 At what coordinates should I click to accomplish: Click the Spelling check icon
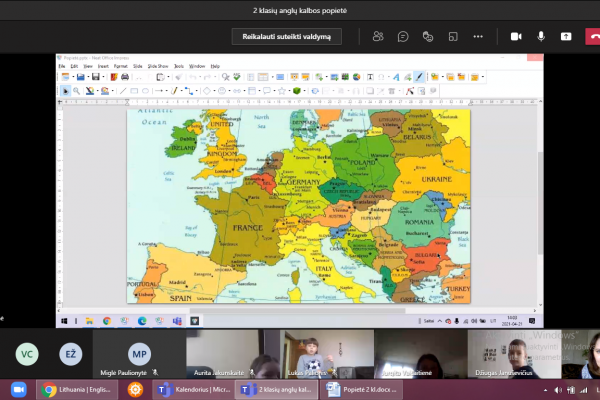[237, 77]
